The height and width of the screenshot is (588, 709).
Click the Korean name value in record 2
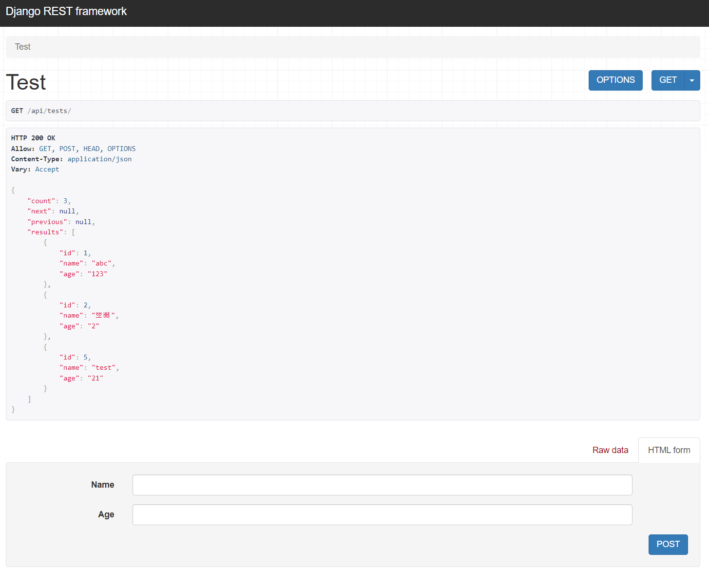(103, 316)
